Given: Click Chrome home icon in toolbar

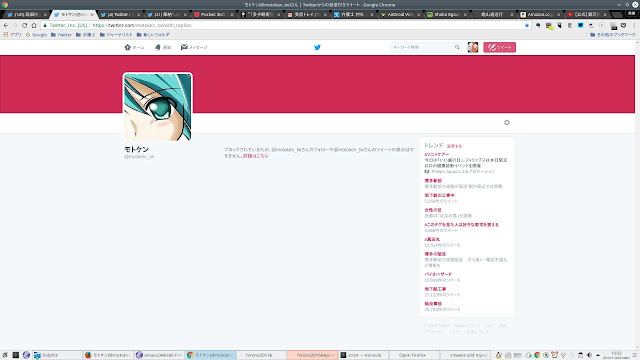Looking at the screenshot, I should (x=34, y=25).
